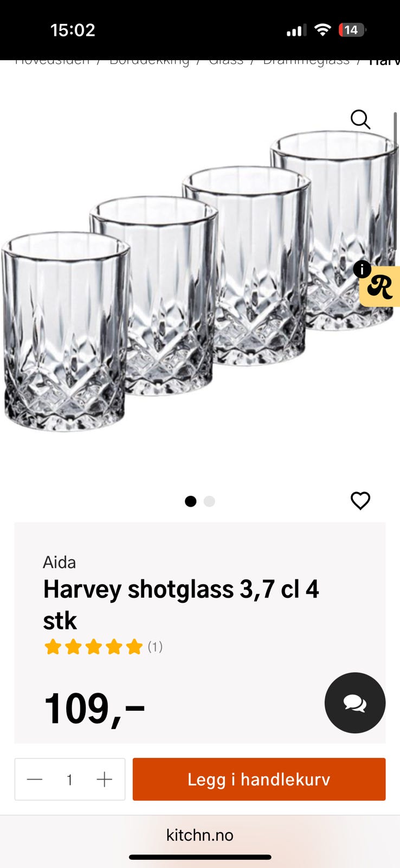Switch to second image via grey dot
Viewport: 400px width, 868px height.
pos(209,501)
